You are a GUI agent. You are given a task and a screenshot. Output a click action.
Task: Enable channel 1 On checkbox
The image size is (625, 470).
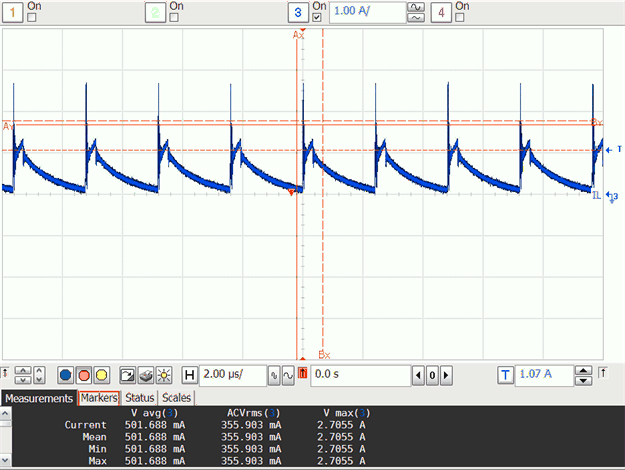31,18
